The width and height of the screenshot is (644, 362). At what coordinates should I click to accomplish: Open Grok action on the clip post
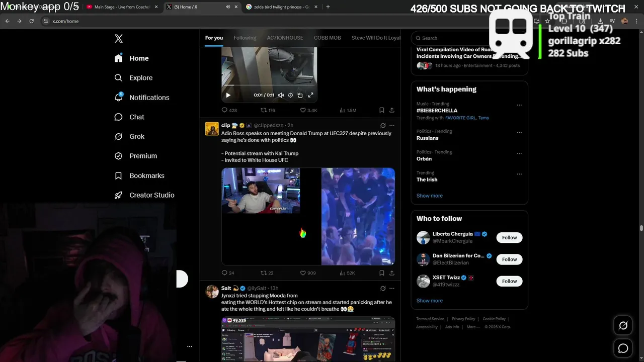point(382,126)
